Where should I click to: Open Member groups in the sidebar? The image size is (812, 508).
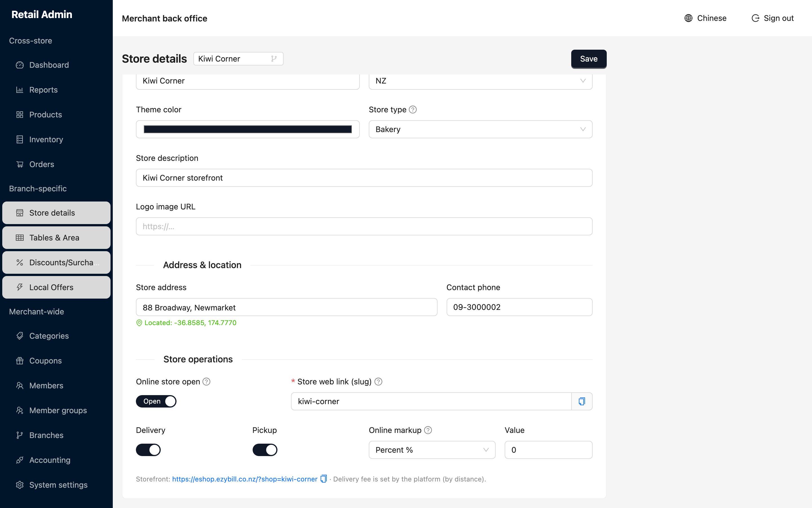point(56,410)
